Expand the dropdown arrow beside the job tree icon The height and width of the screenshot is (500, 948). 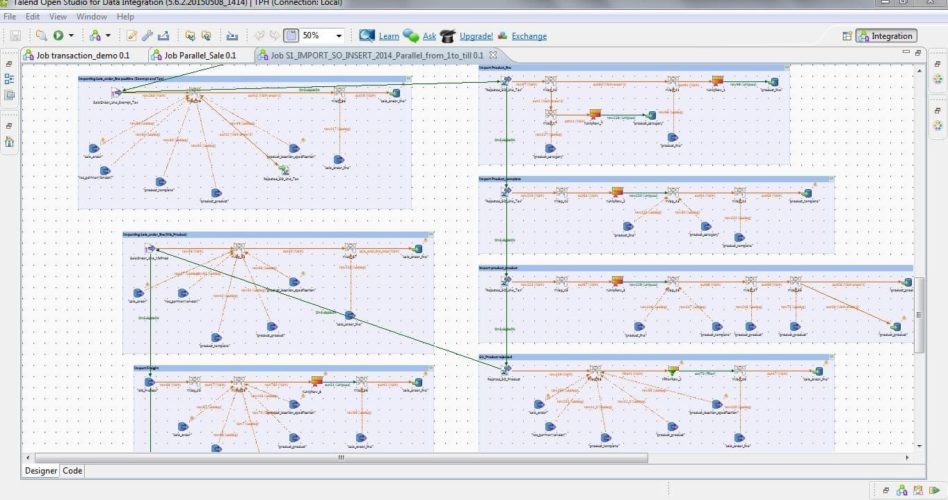(108, 36)
